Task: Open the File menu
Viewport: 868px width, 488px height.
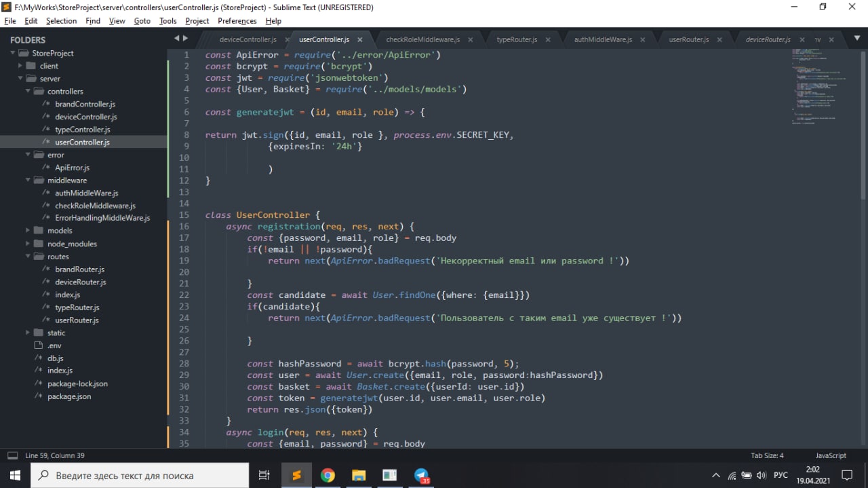Action: 10,21
